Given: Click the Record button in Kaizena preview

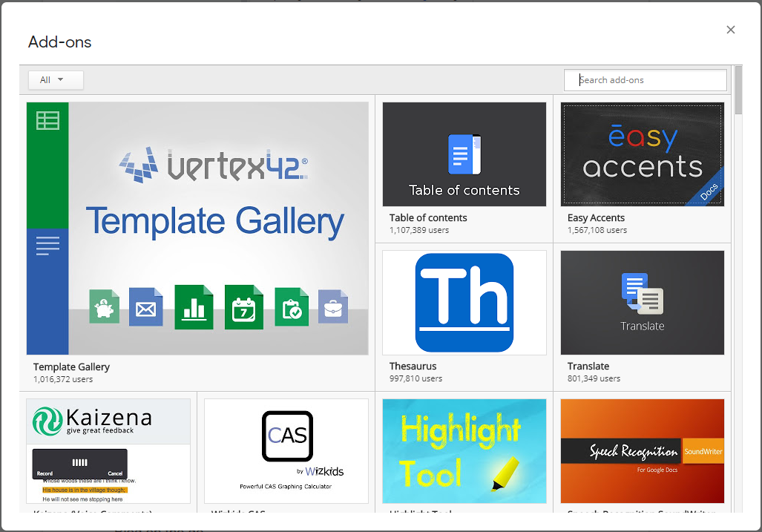Looking at the screenshot, I should tap(45, 473).
